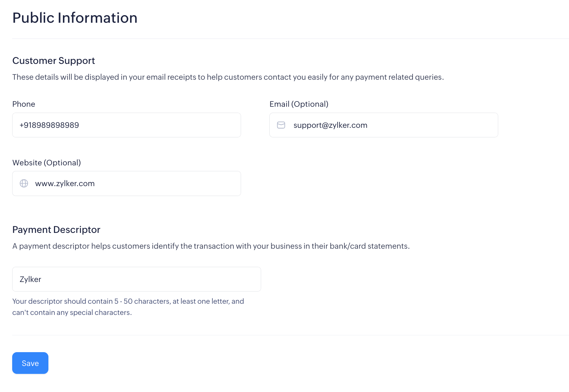The height and width of the screenshot is (392, 569).
Task: Click the bank/card statements description text
Action: coord(211,246)
